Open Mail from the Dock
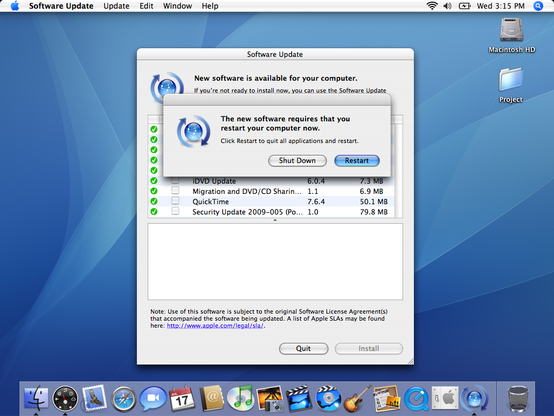 pos(94,399)
